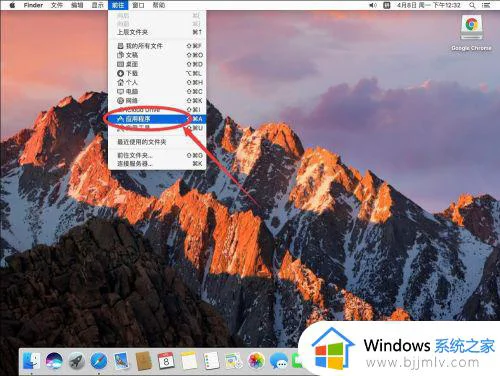Open Finder from the Dock

(32, 361)
